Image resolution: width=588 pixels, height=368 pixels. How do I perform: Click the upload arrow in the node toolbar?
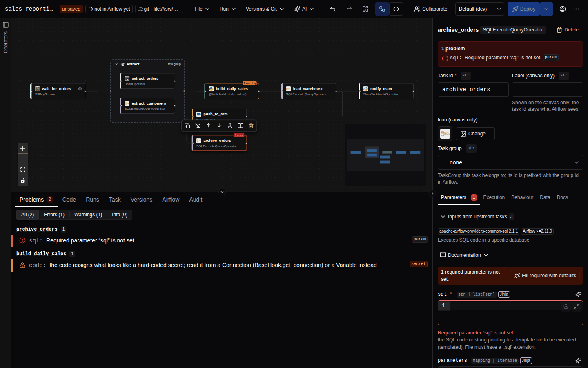click(209, 126)
